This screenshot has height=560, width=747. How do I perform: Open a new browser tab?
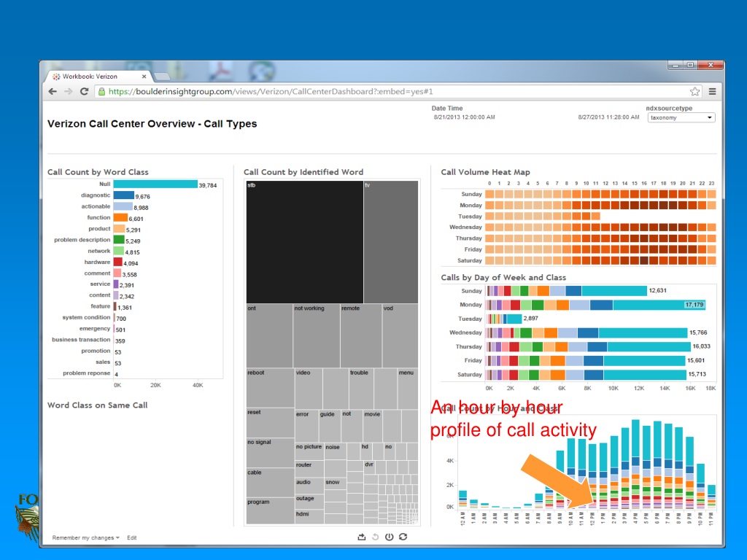(x=162, y=76)
